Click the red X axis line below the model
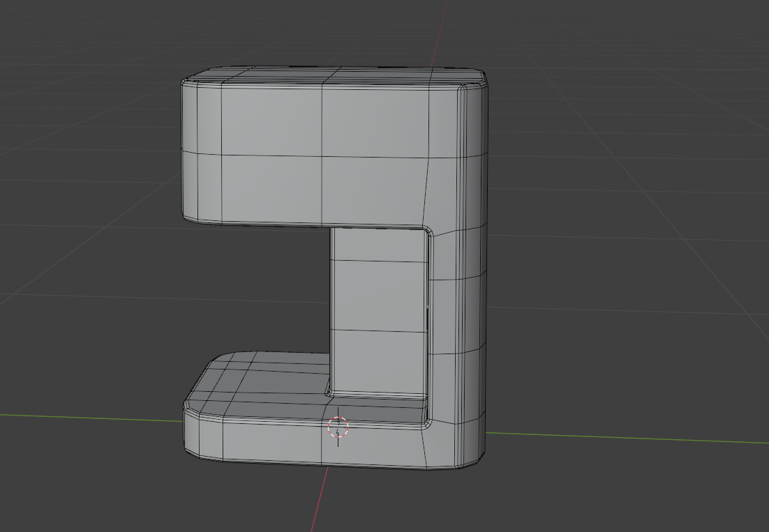 [x=320, y=499]
